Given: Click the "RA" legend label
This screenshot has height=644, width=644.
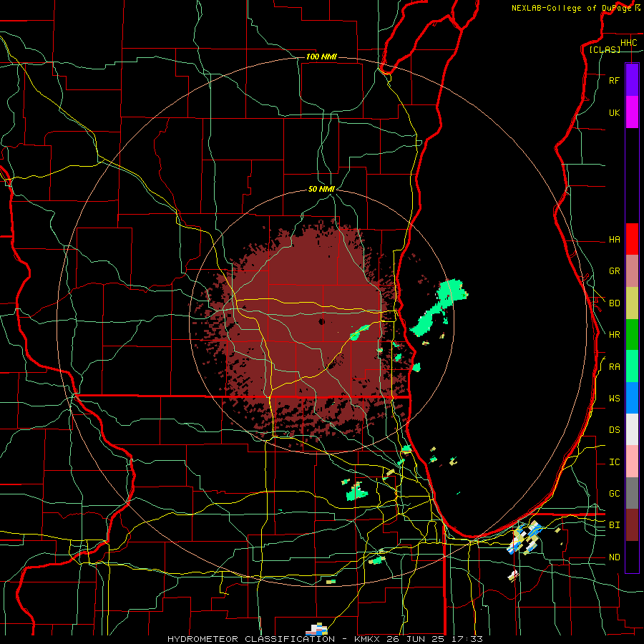Looking at the screenshot, I should coord(614,367).
